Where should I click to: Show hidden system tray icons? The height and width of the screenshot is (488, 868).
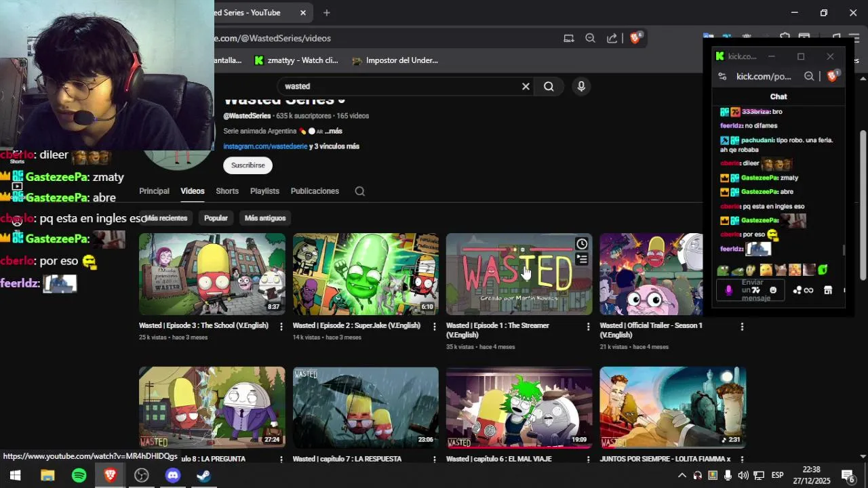coord(682,475)
